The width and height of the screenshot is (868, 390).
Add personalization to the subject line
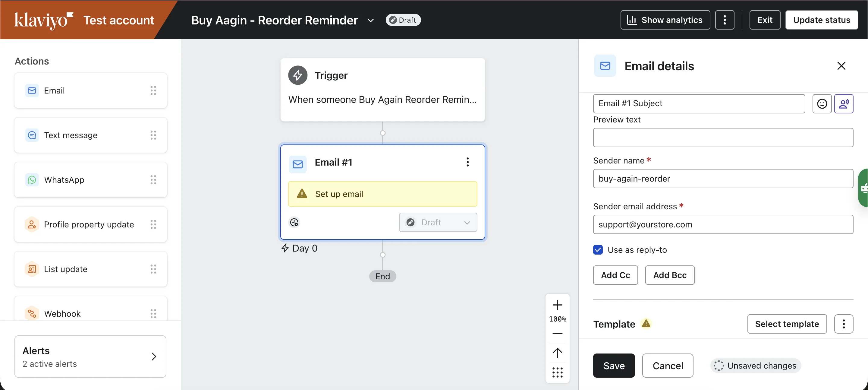(843, 103)
